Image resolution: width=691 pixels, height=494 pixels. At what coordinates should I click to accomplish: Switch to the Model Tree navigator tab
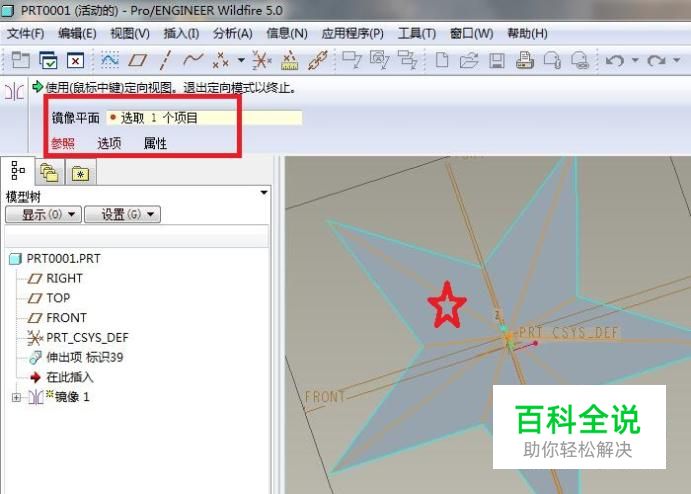18,171
